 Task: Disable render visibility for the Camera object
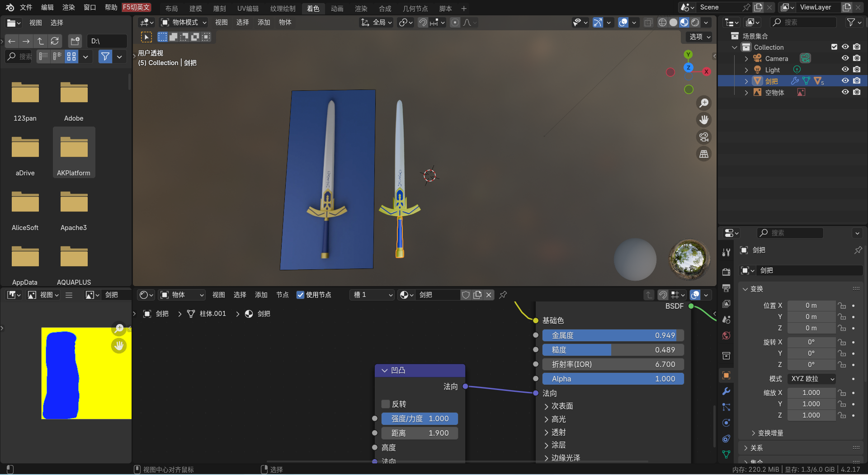857,58
